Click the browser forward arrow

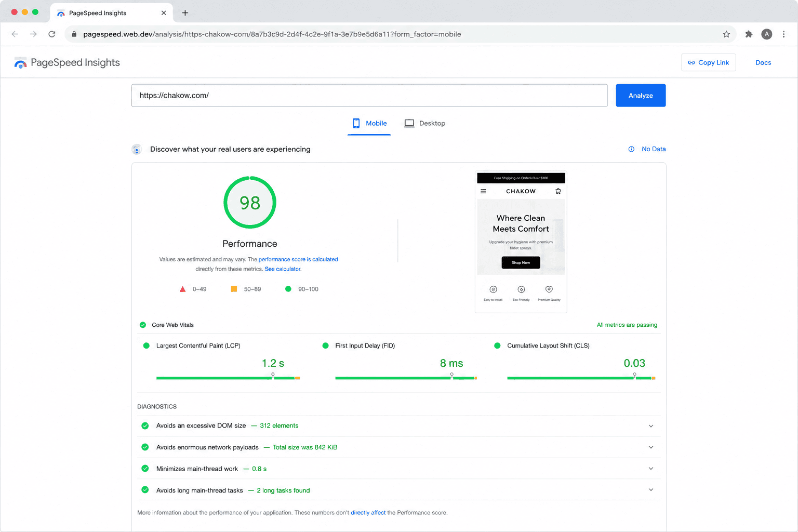(33, 34)
